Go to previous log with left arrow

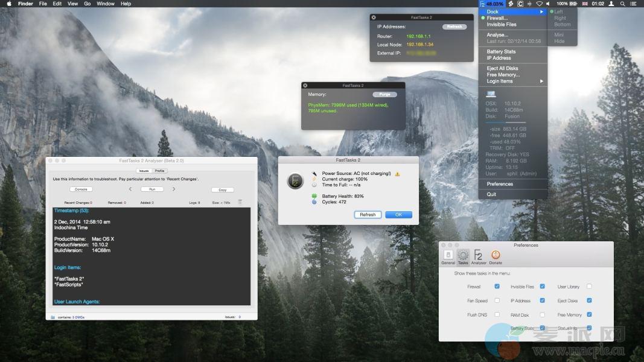click(130, 189)
